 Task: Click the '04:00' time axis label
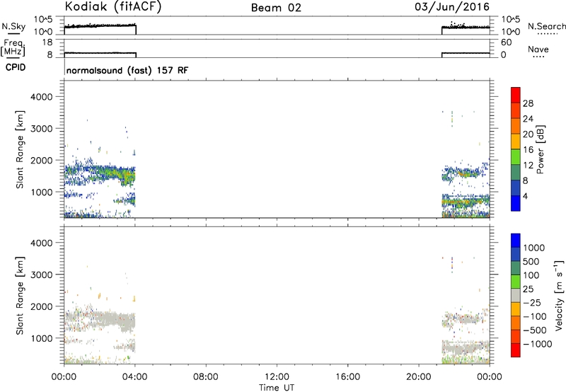point(135,377)
